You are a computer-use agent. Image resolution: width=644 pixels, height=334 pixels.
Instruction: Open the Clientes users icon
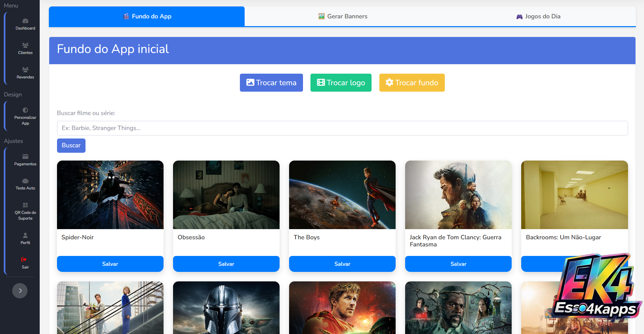point(25,45)
